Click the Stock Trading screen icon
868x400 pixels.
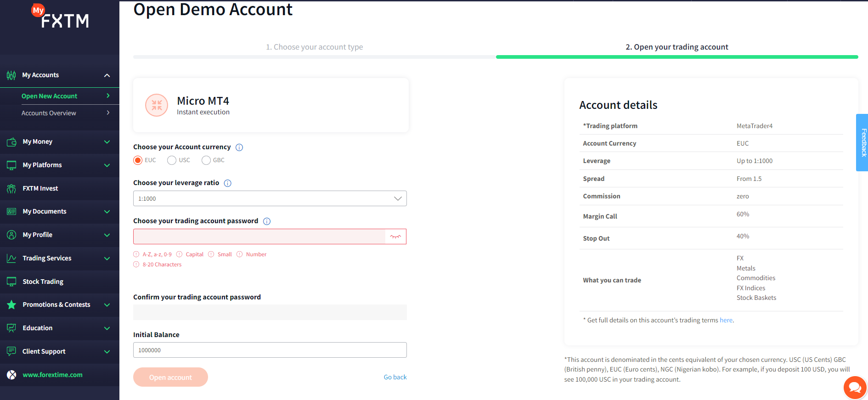click(11, 282)
